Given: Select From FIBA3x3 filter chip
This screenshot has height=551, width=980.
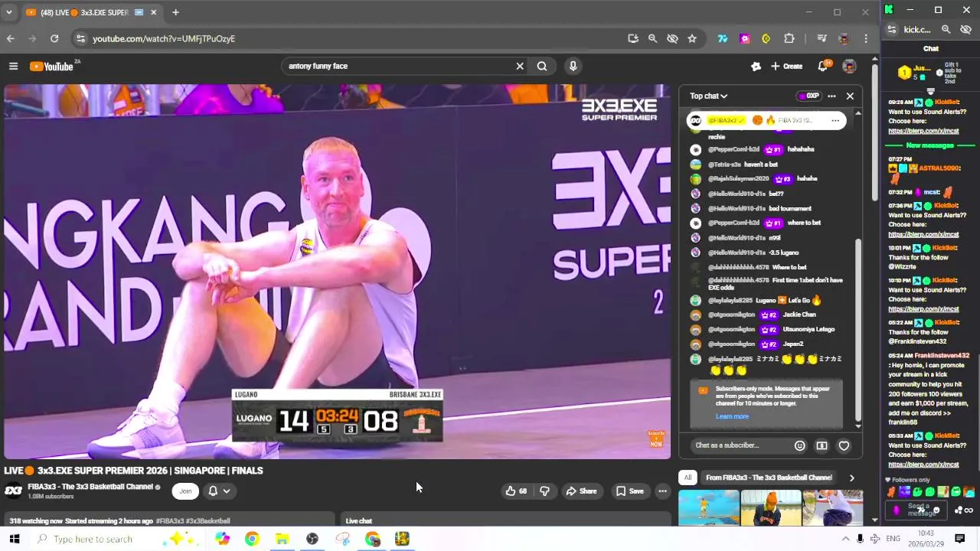Looking at the screenshot, I should click(769, 478).
